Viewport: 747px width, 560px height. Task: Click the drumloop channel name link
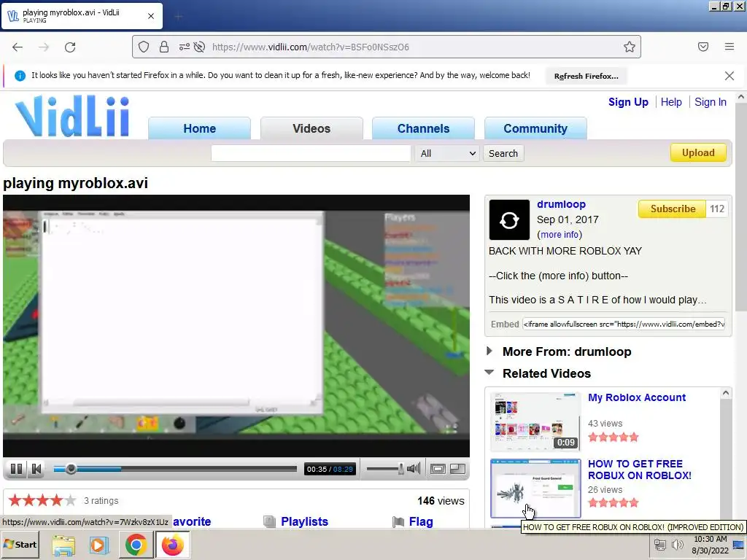(561, 204)
